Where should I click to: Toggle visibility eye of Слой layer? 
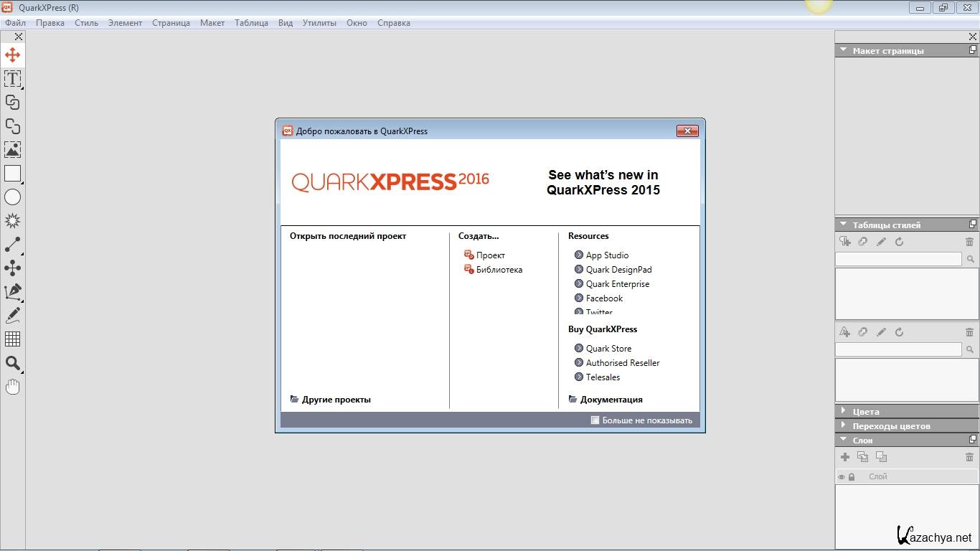tap(842, 477)
